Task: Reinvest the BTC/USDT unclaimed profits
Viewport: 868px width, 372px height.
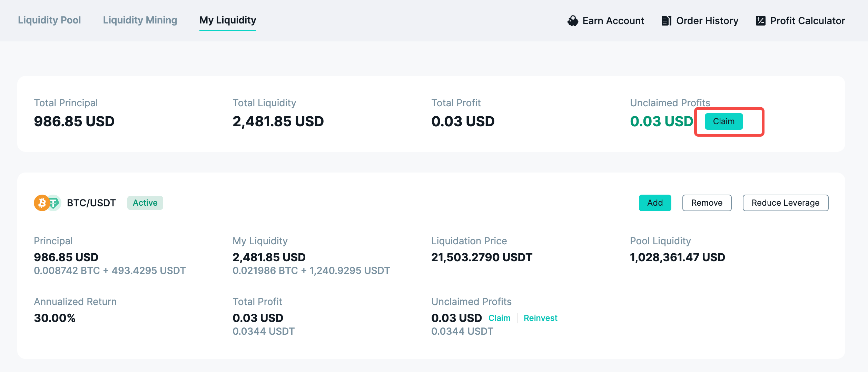Action: tap(540, 318)
